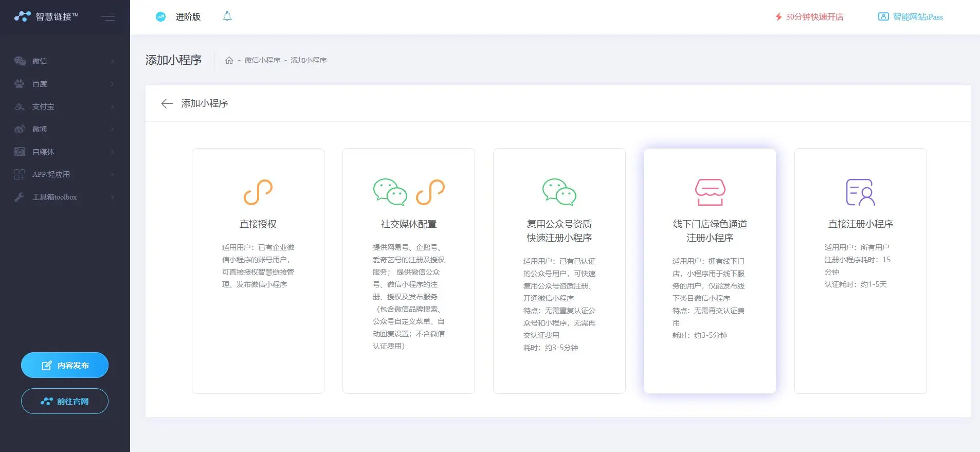The width and height of the screenshot is (980, 452).
Task: Expand the 工具箱toolbox chevron arrow
Action: click(x=112, y=197)
